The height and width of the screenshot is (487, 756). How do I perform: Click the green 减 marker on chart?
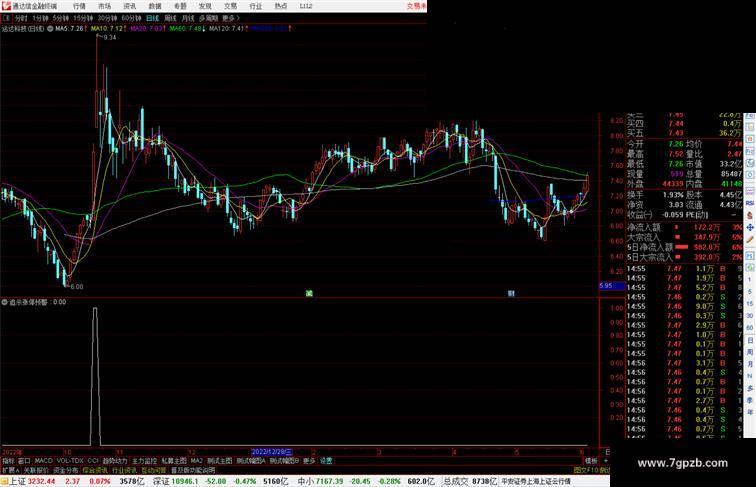coord(309,293)
